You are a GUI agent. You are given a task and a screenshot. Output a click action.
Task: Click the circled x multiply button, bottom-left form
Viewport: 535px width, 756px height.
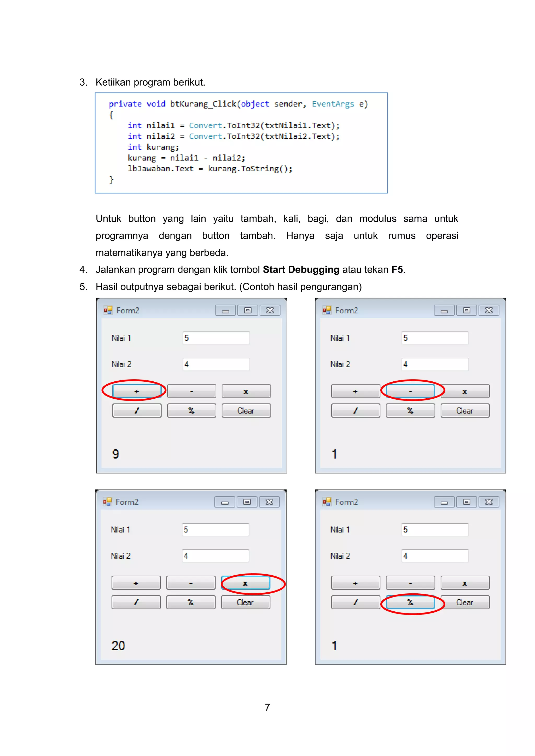[x=246, y=583]
